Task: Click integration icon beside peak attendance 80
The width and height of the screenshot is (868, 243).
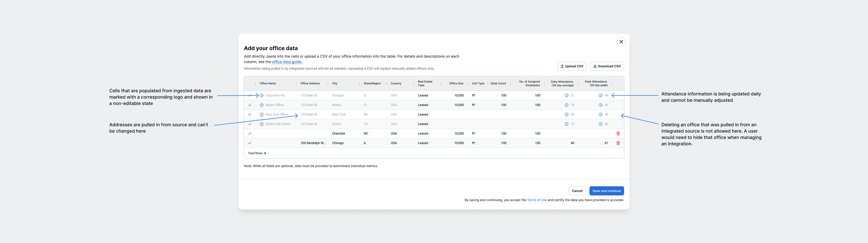Action: [600, 124]
